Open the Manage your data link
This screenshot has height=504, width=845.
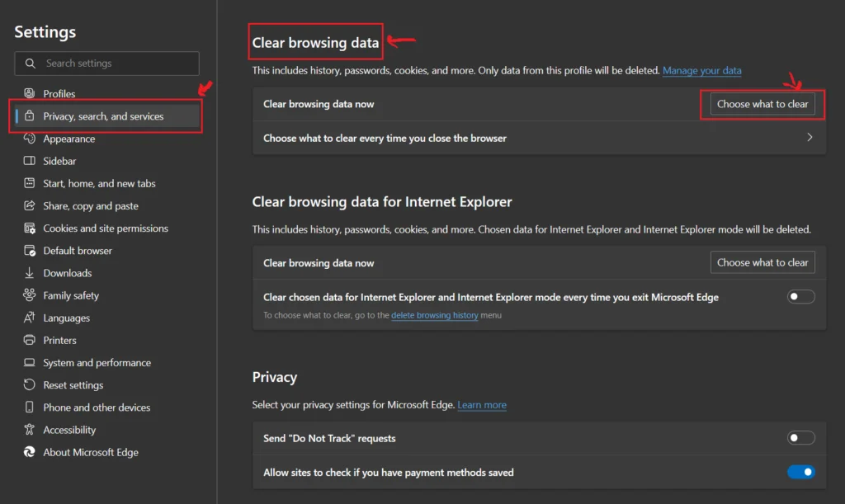701,71
